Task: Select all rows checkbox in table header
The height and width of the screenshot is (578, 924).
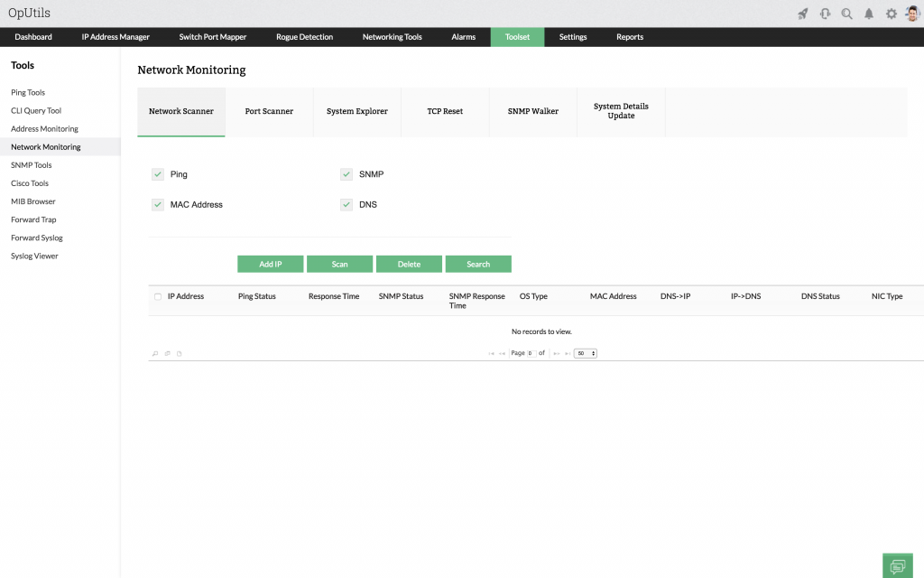Action: click(158, 297)
